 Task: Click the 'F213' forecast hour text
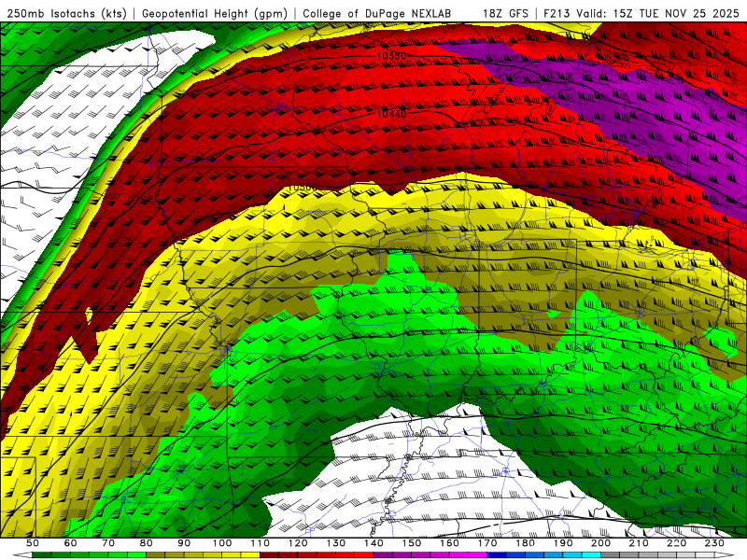[557, 14]
